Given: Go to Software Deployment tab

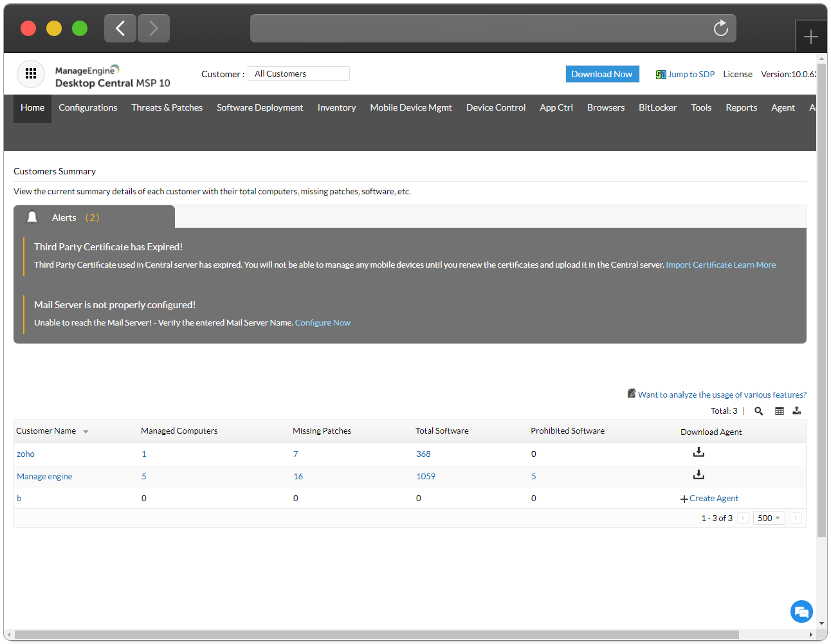Looking at the screenshot, I should (260, 108).
